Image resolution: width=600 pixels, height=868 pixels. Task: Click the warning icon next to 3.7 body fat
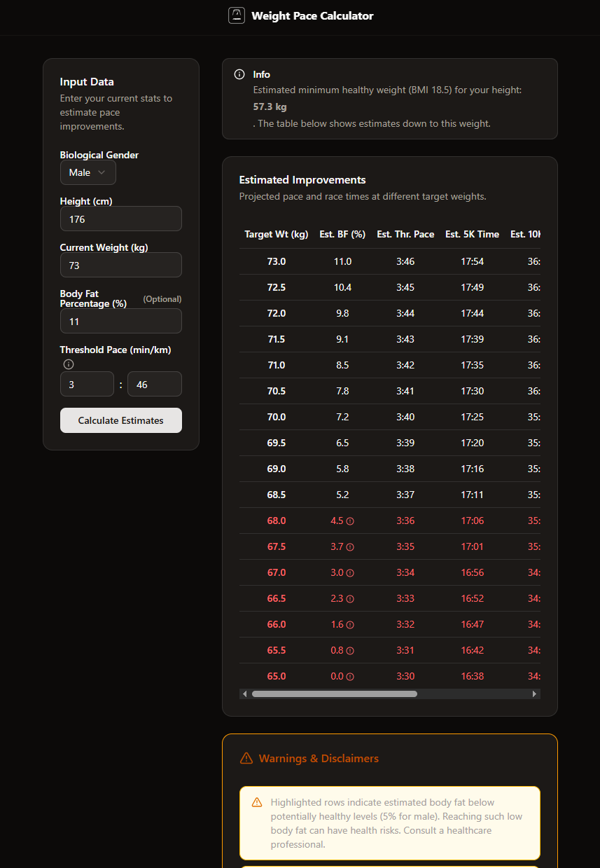pyautogui.click(x=350, y=547)
